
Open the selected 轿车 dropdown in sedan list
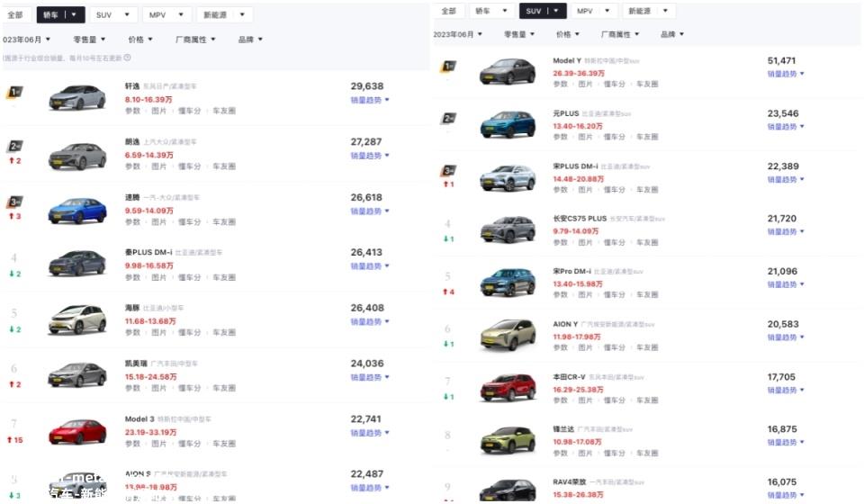[x=60, y=15]
